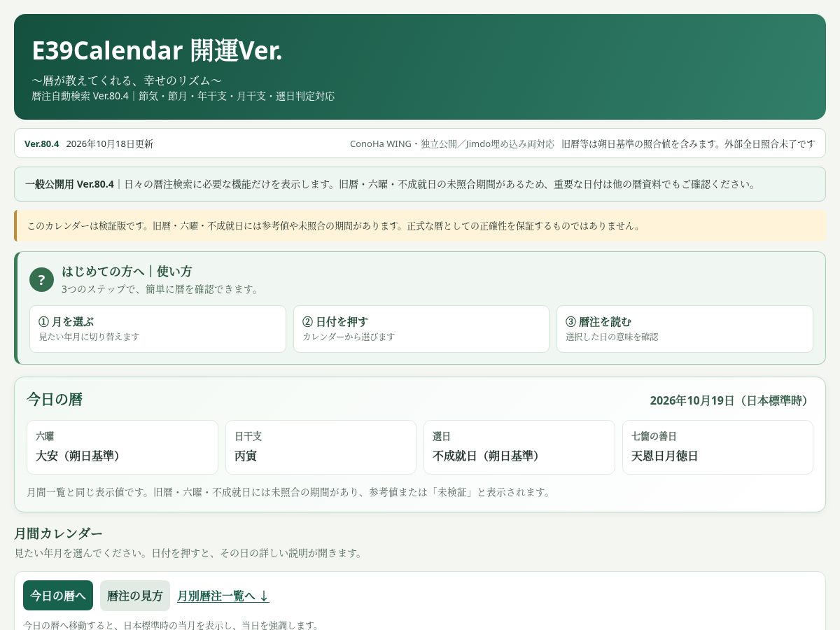
Task: Click the 3つのステップで instruction text
Action: (x=160, y=289)
